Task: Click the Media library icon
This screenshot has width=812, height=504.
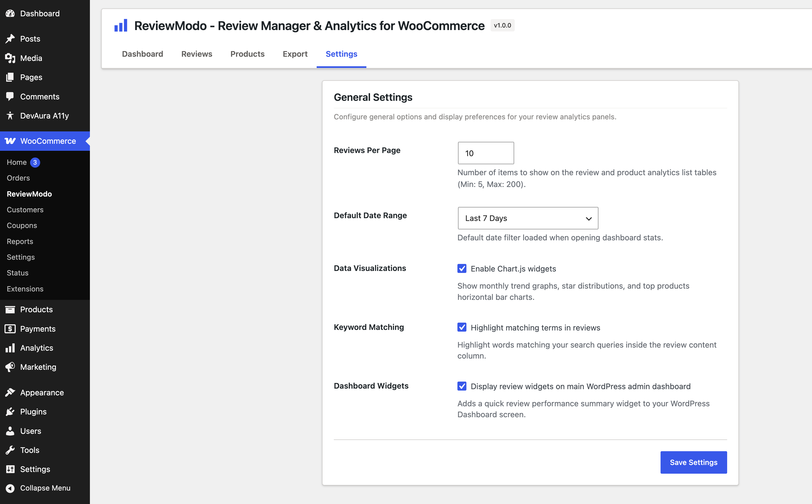Action: (10, 58)
